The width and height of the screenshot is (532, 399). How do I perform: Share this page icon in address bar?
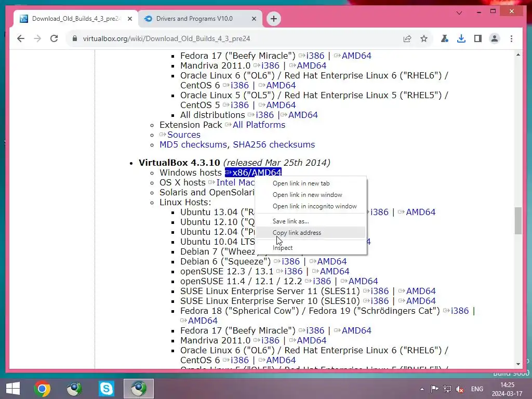tap(407, 38)
